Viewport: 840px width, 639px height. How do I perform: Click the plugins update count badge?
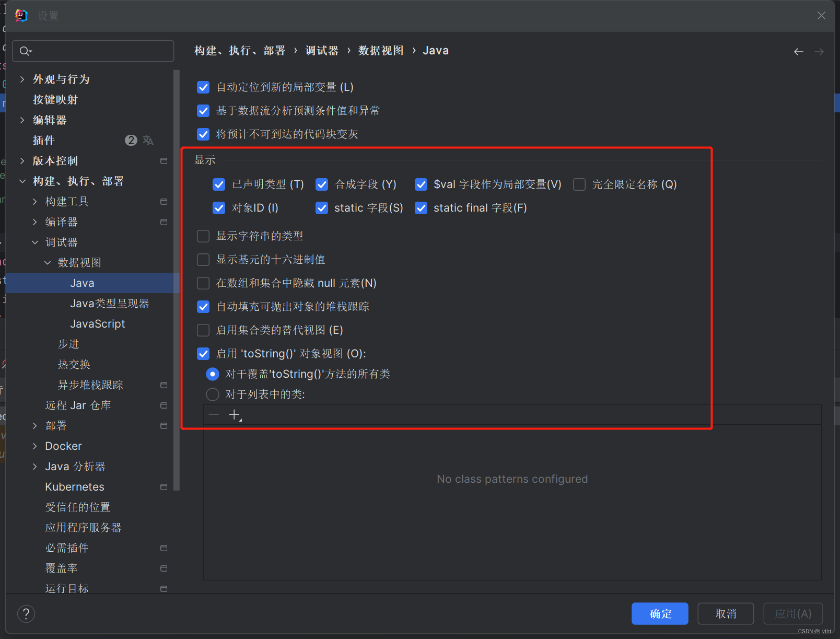(x=131, y=140)
